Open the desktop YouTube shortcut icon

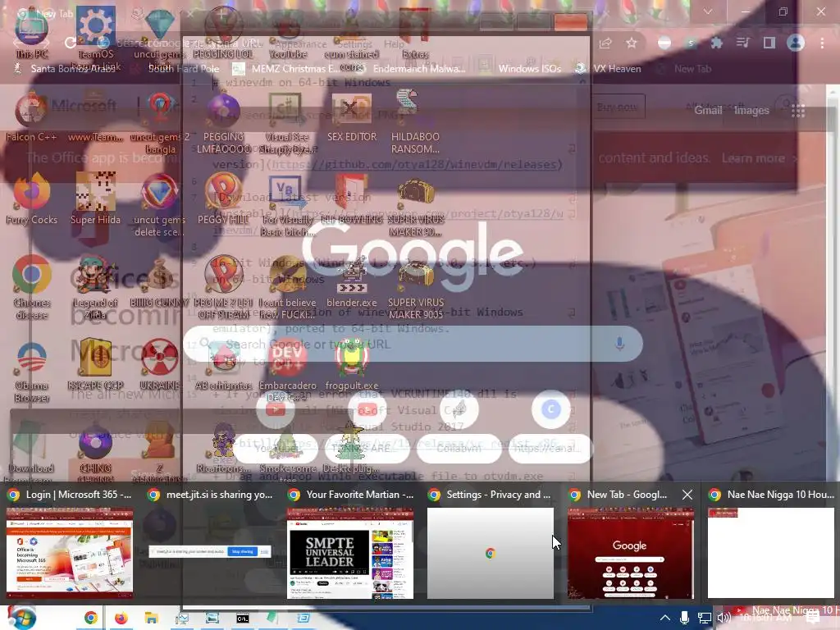[x=288, y=32]
